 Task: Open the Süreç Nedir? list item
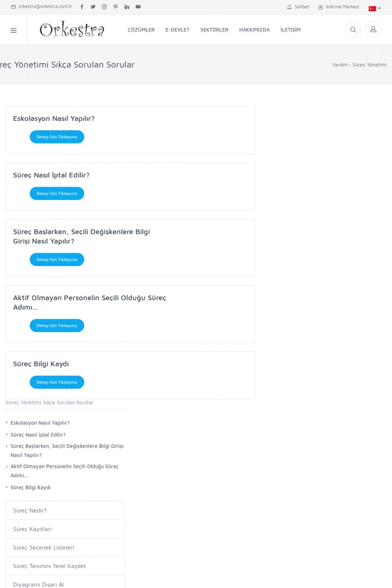[30, 511]
